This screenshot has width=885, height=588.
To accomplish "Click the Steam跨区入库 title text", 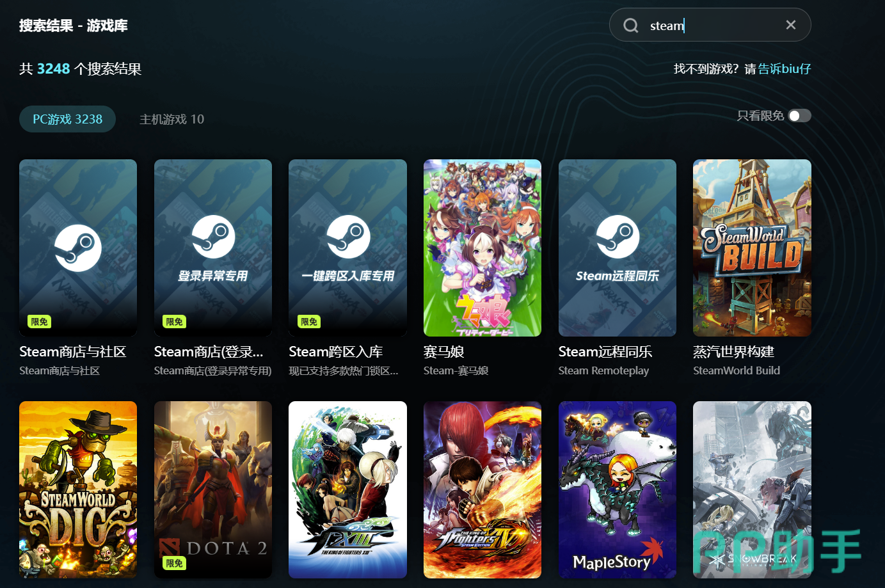I will (336, 352).
